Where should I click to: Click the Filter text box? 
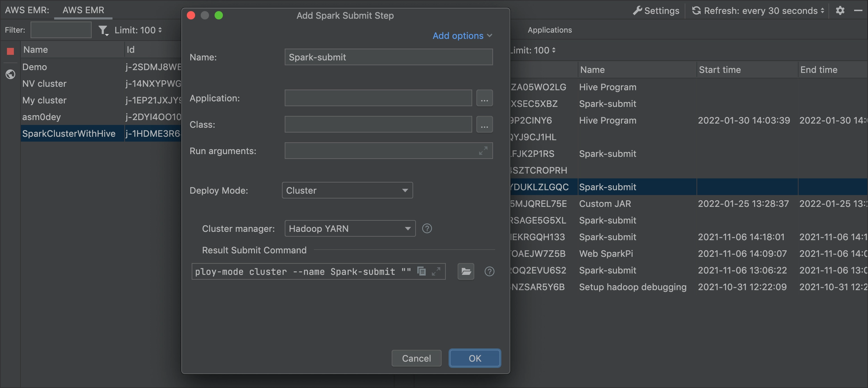(61, 30)
